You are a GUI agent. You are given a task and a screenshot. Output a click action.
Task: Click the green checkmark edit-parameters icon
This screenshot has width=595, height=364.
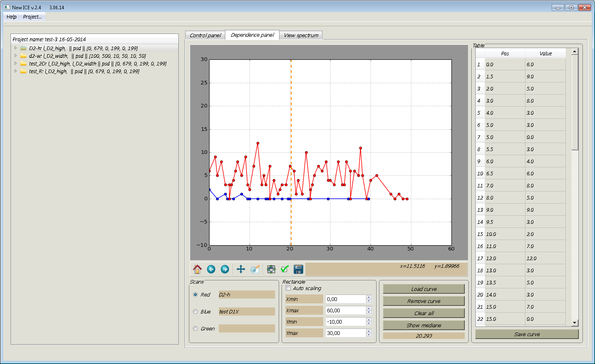click(285, 269)
